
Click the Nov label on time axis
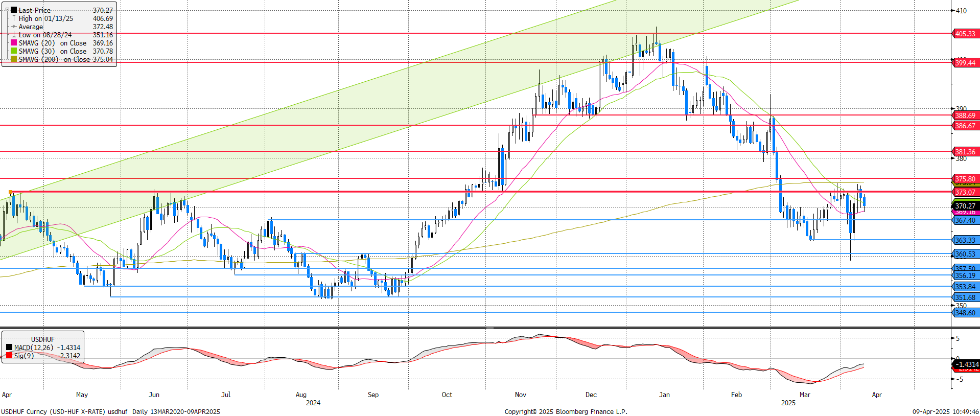(521, 395)
